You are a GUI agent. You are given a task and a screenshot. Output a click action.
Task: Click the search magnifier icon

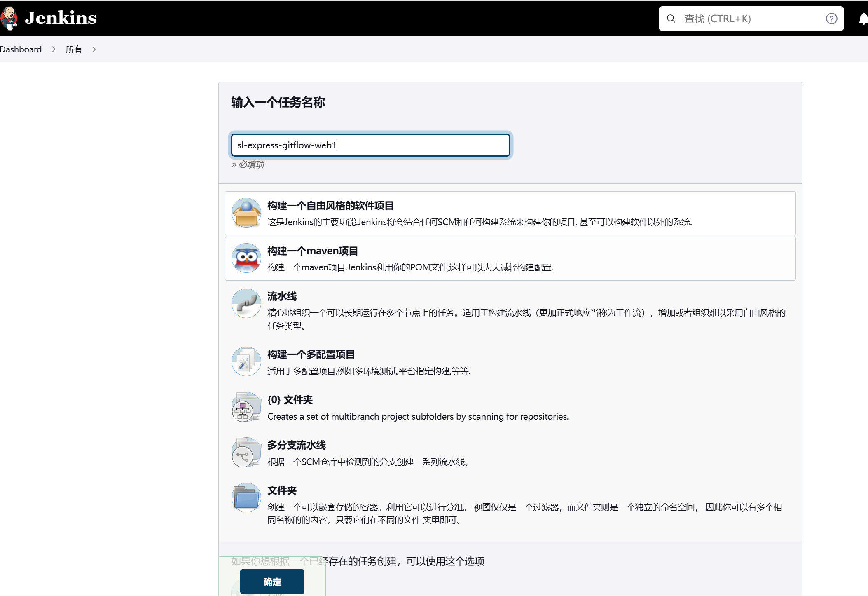point(671,19)
